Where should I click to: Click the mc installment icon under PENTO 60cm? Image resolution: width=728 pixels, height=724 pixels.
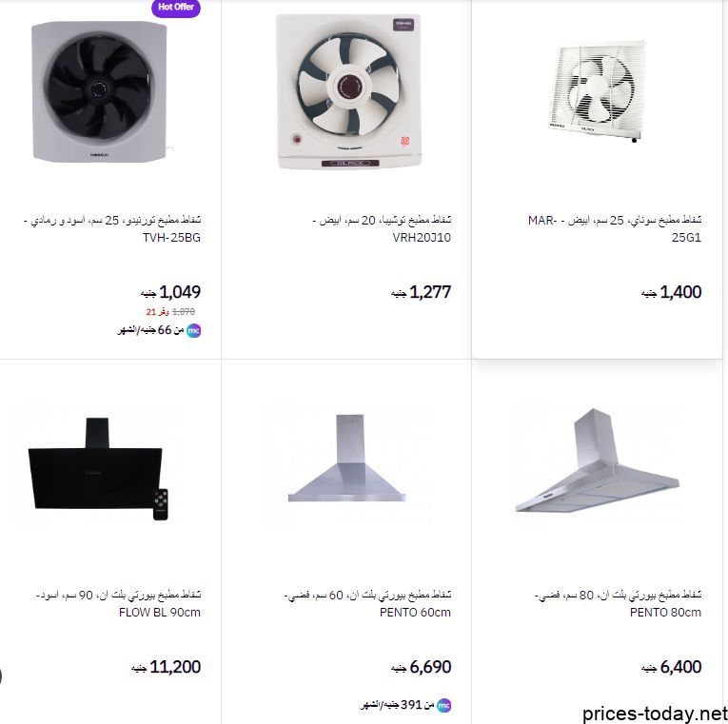click(443, 705)
